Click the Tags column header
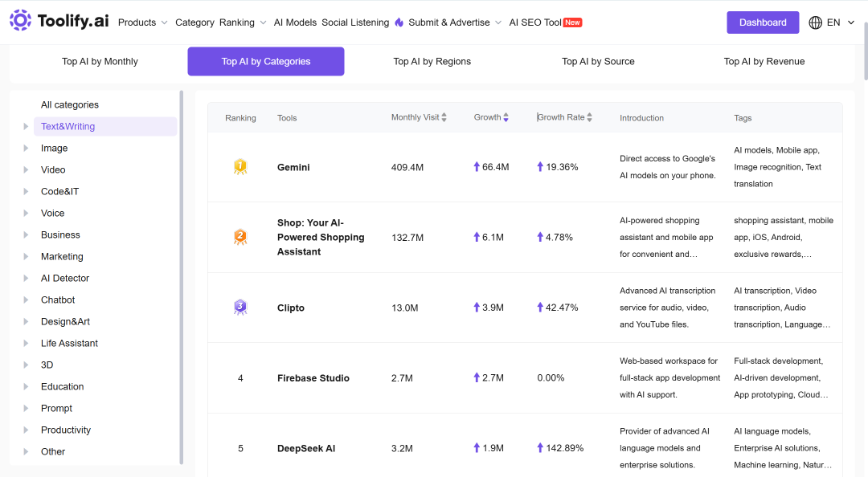The image size is (868, 477). tap(743, 118)
